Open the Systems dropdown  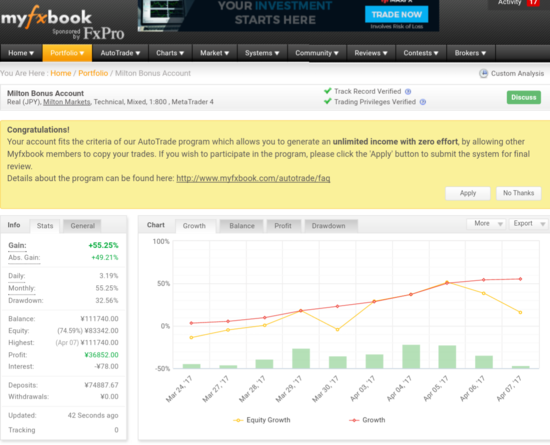tap(262, 53)
